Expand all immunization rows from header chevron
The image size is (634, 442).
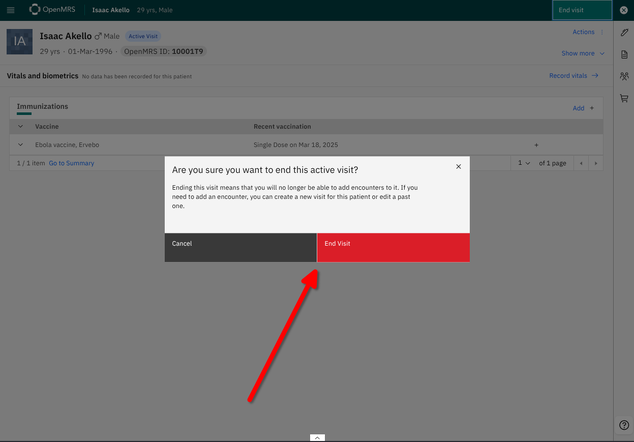21,127
